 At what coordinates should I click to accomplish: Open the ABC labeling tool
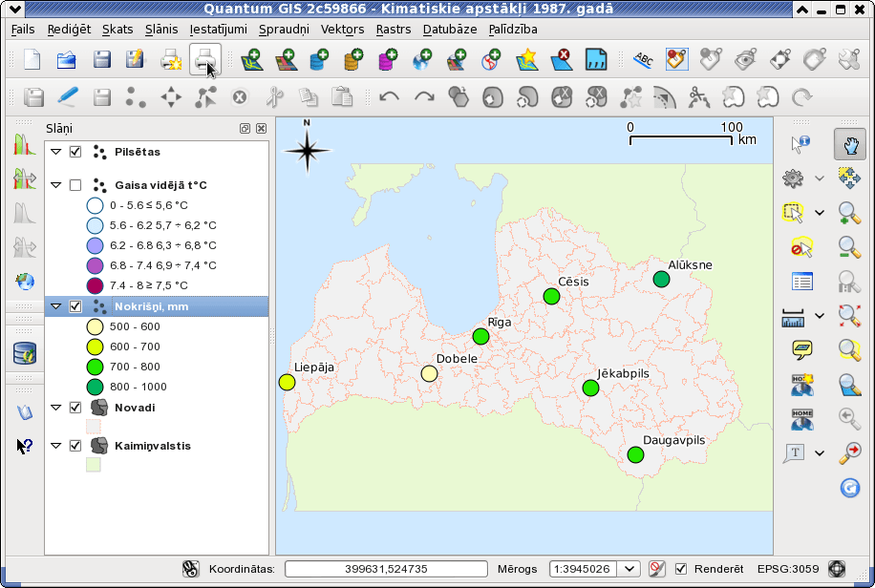click(x=643, y=59)
